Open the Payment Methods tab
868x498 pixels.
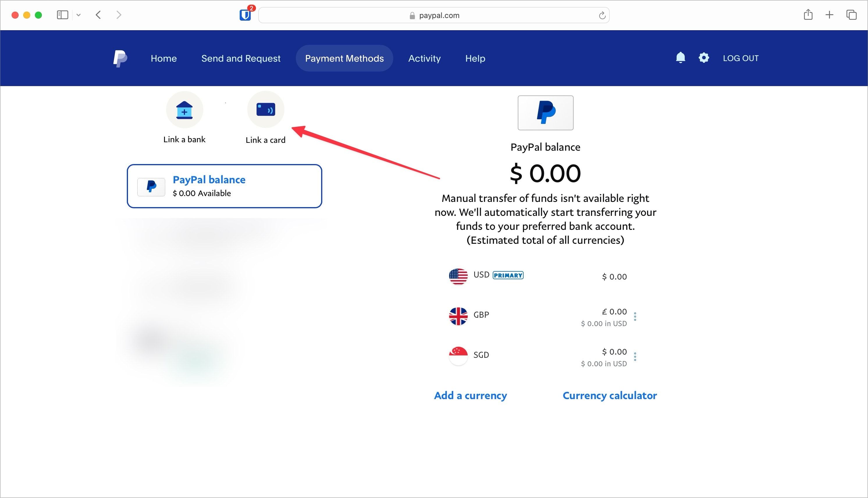(344, 58)
